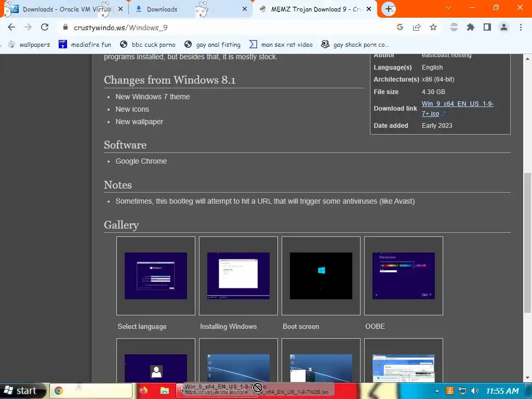Switch to the Downloads tab
532x399 pixels.
pos(191,9)
